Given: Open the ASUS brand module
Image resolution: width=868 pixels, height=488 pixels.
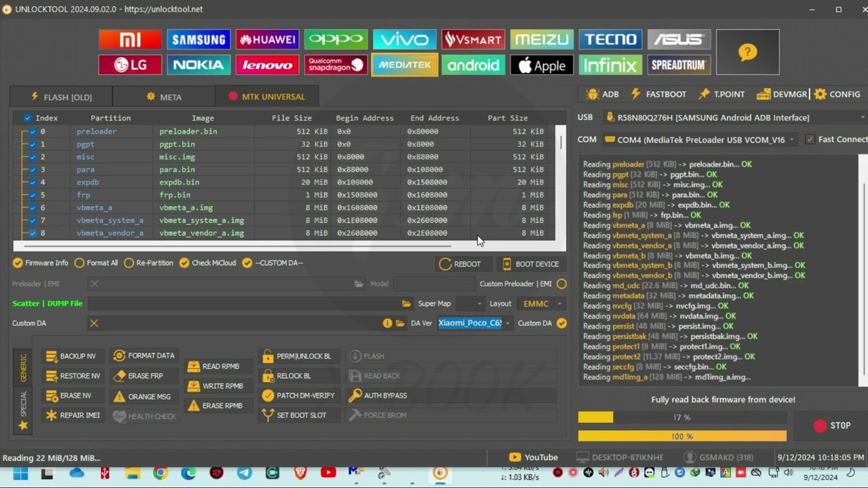Looking at the screenshot, I should (x=679, y=39).
